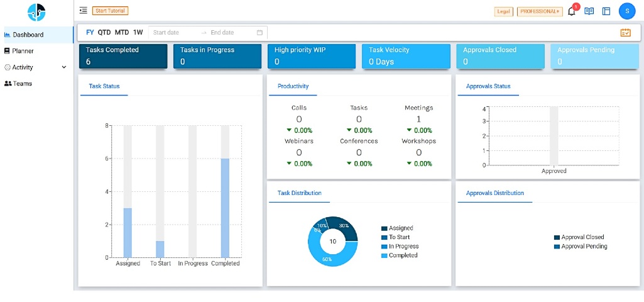Viewport: 644px width, 302px height.
Task: Open the Dashboard page
Action: point(37,35)
